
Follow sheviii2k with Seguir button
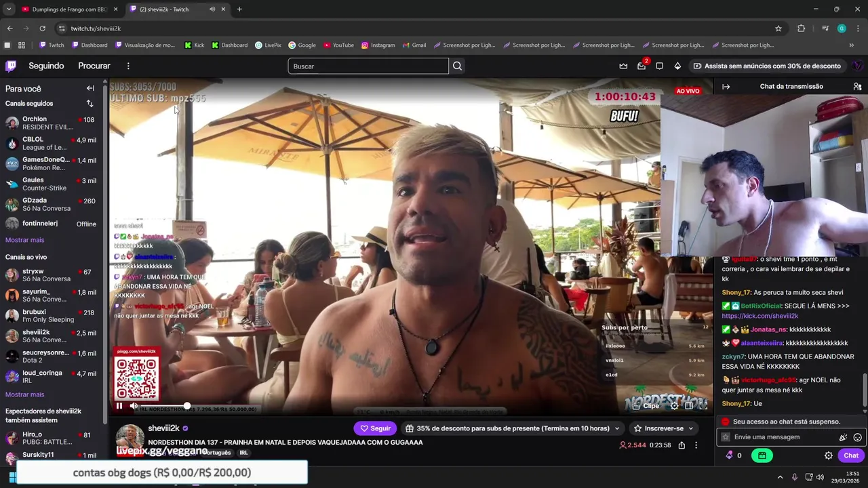tap(375, 428)
